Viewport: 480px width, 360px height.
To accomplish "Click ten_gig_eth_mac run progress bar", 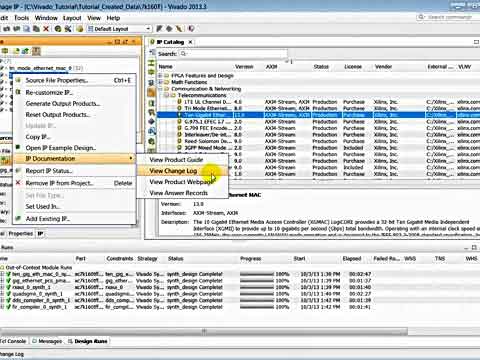I will (x=256, y=274).
